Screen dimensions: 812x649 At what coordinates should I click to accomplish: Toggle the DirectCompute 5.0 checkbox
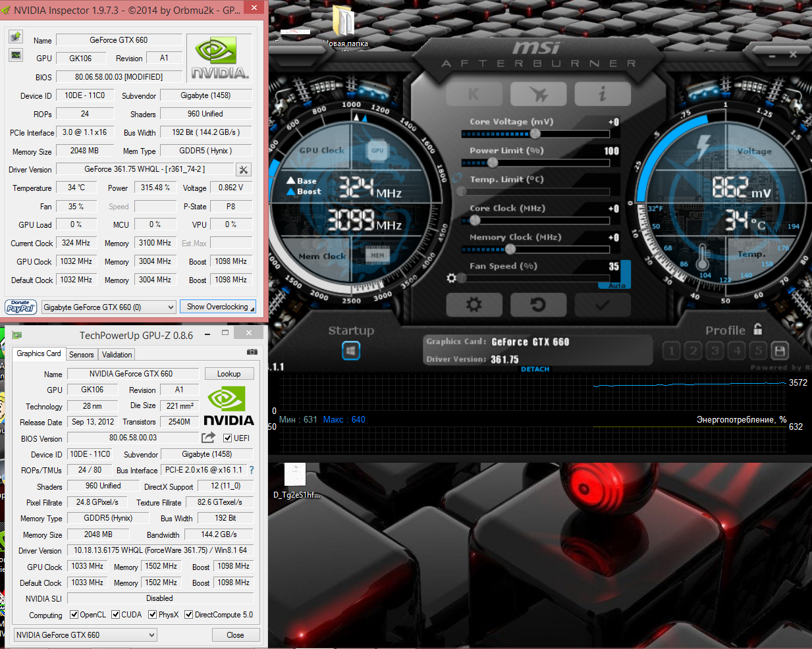[x=189, y=615]
